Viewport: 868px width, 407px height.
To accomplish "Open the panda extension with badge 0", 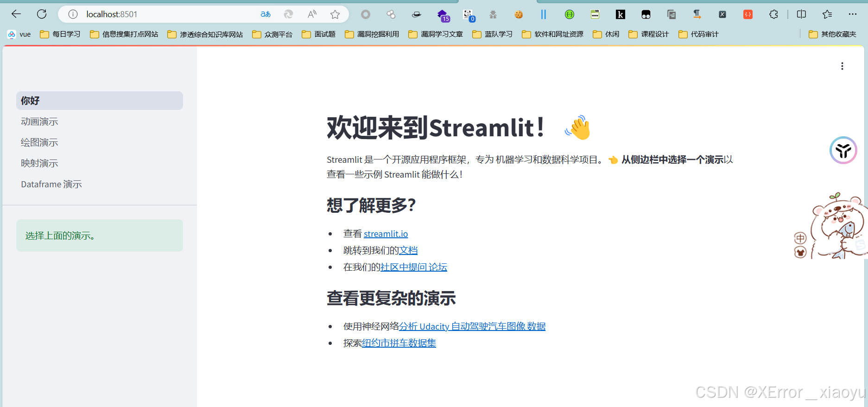I will (469, 15).
